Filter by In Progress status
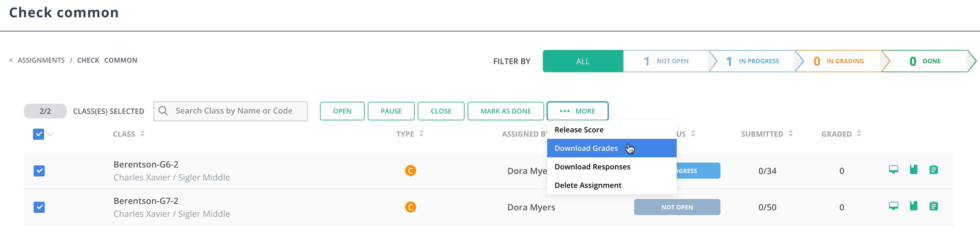 tap(752, 61)
